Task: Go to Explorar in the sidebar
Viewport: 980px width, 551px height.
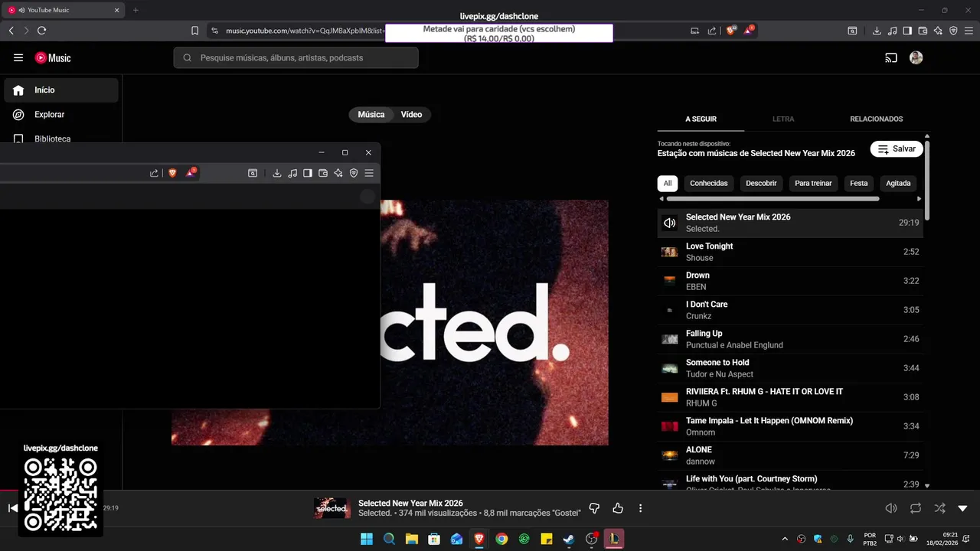Action: pos(61,115)
